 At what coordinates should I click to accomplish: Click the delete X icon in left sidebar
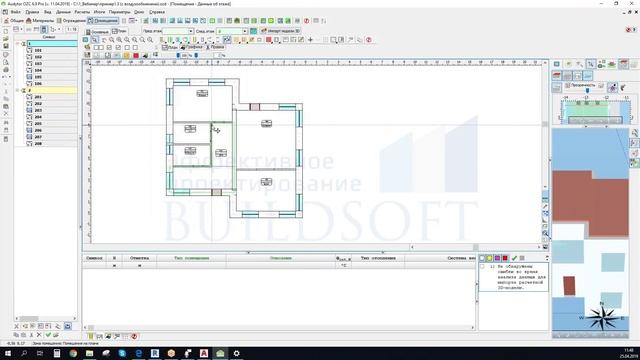6,113
